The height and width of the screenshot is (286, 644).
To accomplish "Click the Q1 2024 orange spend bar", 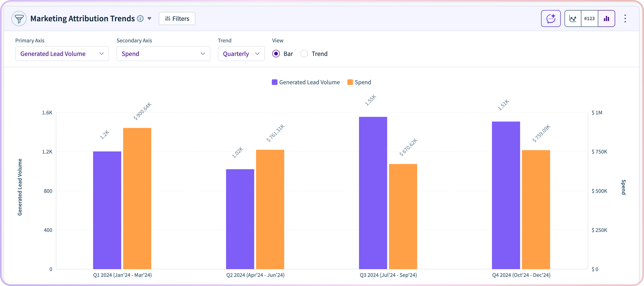I will point(137,198).
